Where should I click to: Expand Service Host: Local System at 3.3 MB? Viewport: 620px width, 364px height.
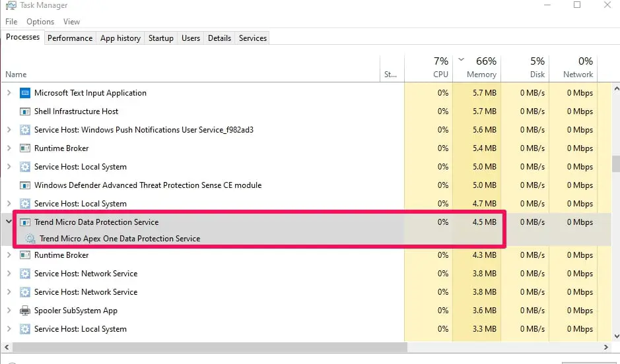pos(9,329)
